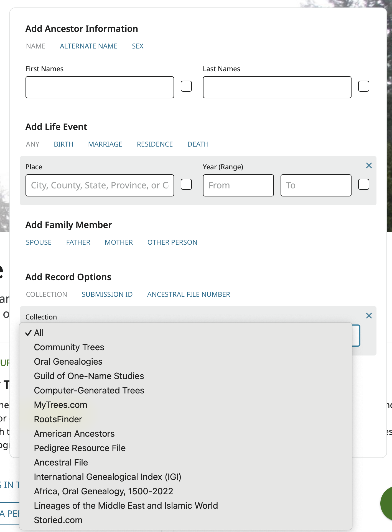
Task: Choose the Ancestral File collection option
Action: (61, 462)
